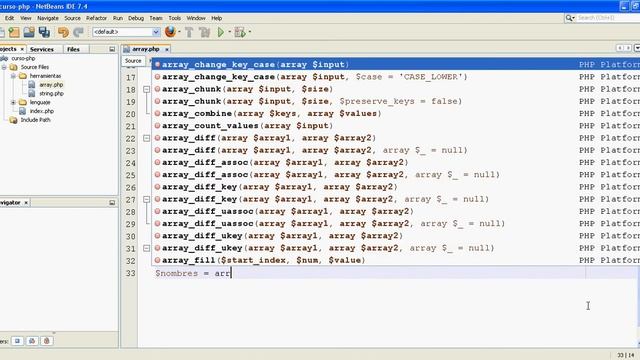Click the New Project toolbar icon

click(x=14, y=32)
